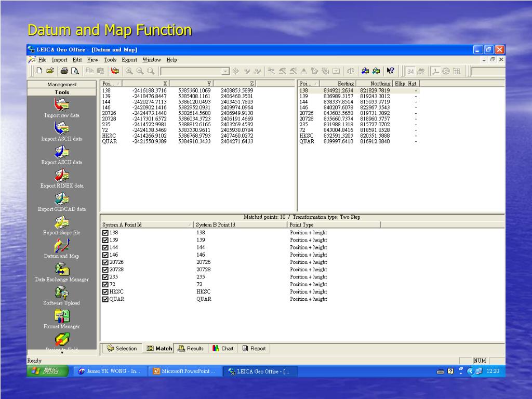
Task: Open the Format Manager tool
Action: tap(62, 319)
